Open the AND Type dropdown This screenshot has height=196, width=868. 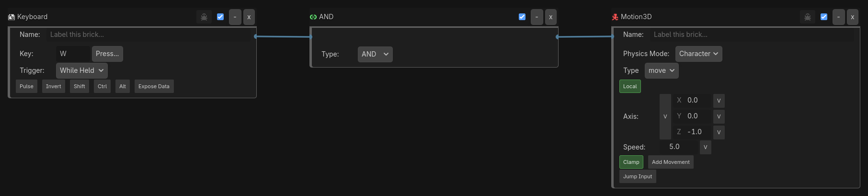tap(375, 54)
